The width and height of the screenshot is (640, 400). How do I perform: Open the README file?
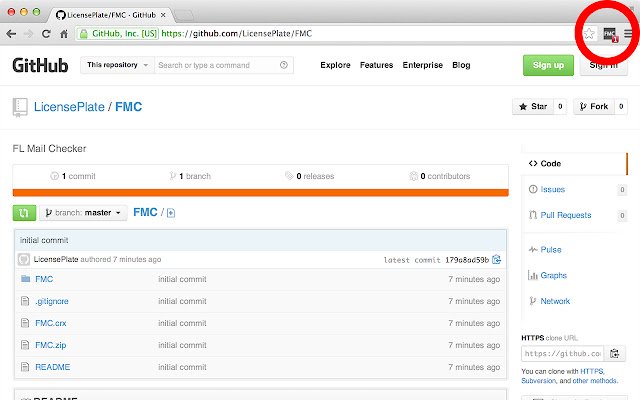53,367
